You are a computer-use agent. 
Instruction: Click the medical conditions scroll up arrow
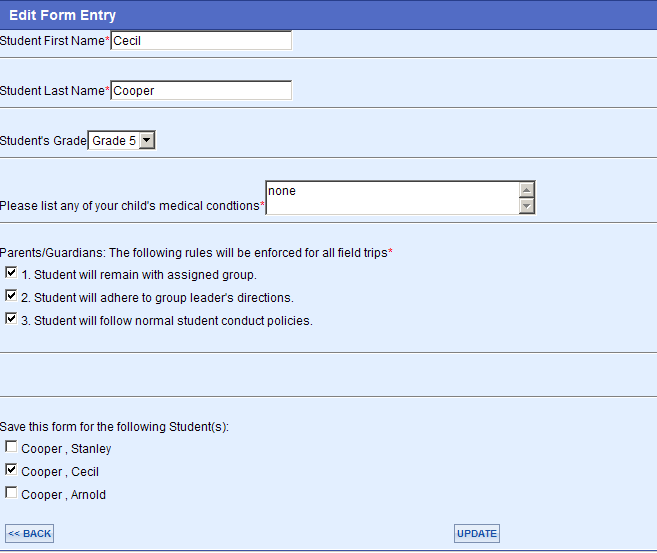[x=527, y=190]
